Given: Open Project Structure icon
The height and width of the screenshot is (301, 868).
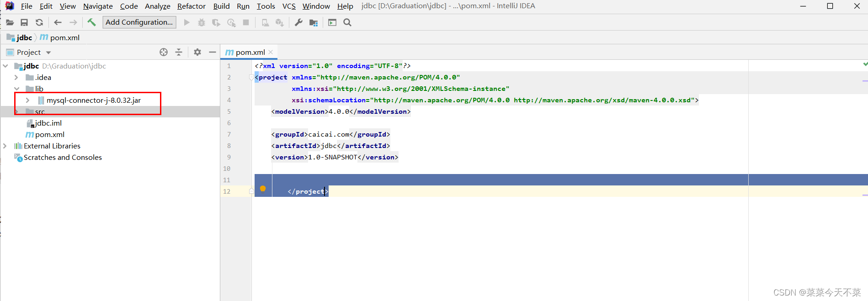Looking at the screenshot, I should (x=314, y=22).
